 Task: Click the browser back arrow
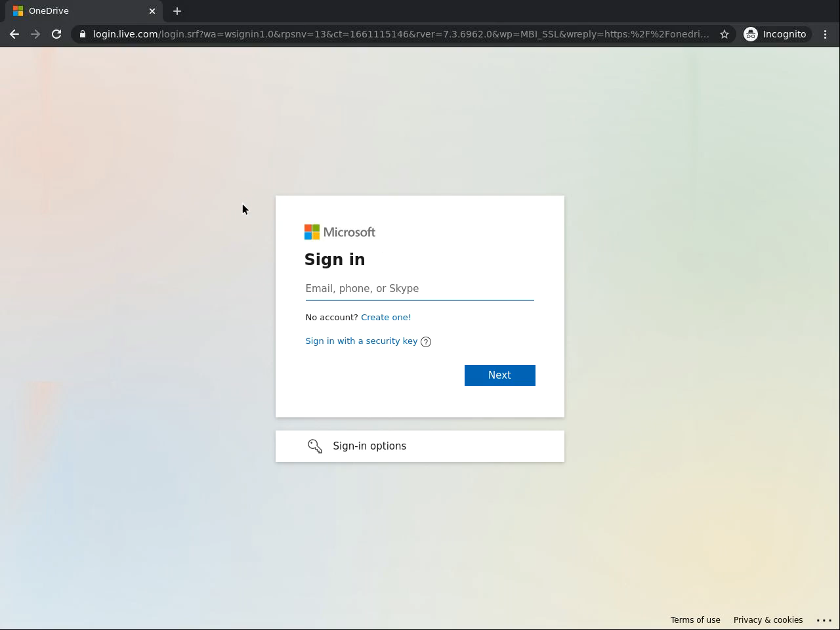pyautogui.click(x=14, y=34)
